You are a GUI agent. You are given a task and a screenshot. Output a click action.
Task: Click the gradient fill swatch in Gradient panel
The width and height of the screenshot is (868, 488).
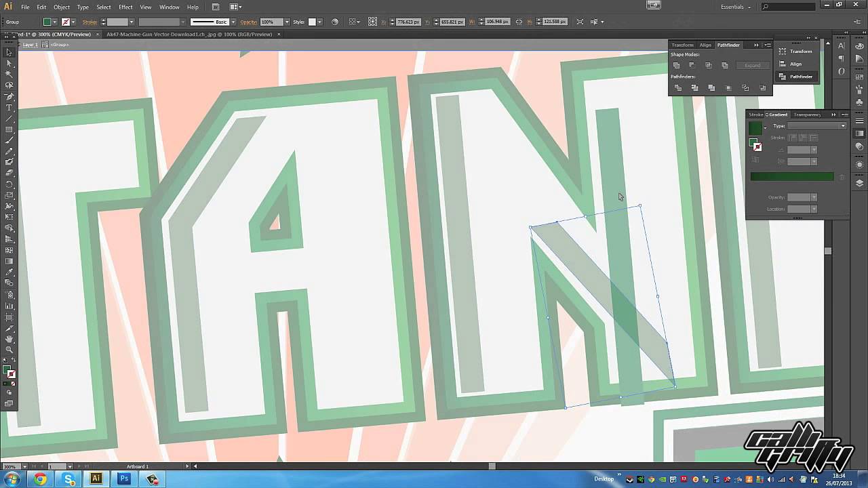point(755,127)
